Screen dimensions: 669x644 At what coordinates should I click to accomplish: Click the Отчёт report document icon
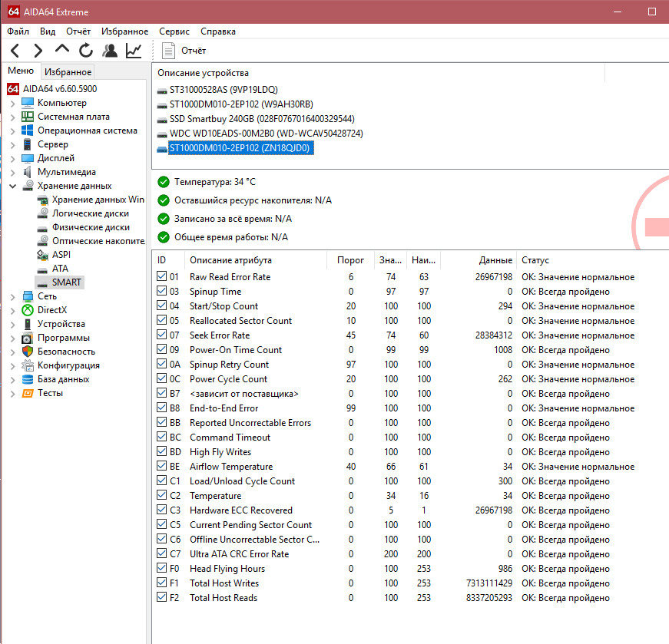[x=168, y=51]
